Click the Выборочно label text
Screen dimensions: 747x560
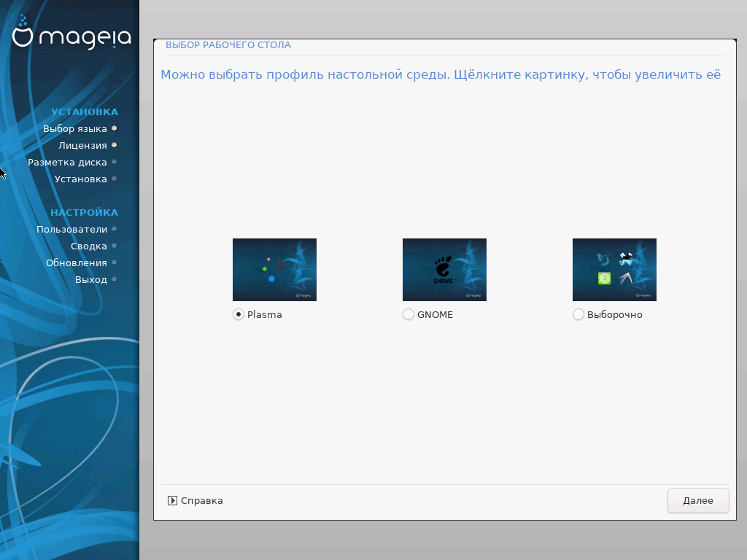[x=614, y=315]
